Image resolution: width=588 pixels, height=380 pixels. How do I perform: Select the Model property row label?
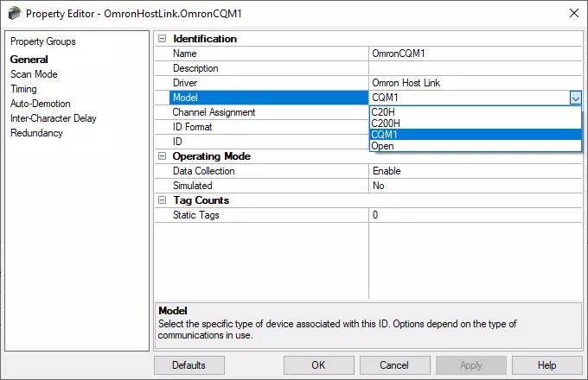pos(269,98)
